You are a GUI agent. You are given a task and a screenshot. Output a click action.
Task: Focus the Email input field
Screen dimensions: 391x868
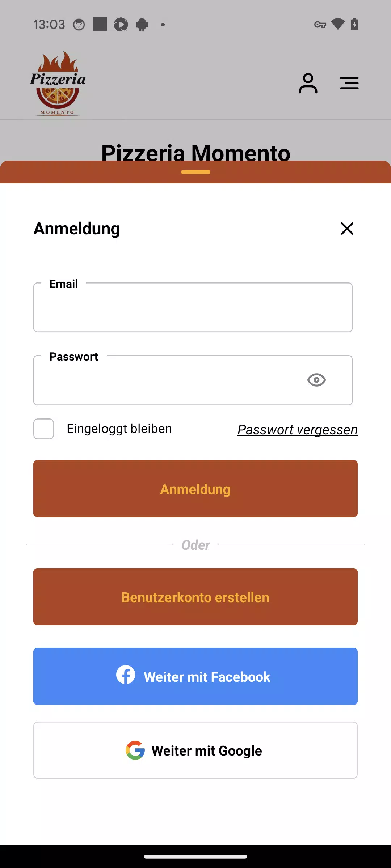click(193, 307)
